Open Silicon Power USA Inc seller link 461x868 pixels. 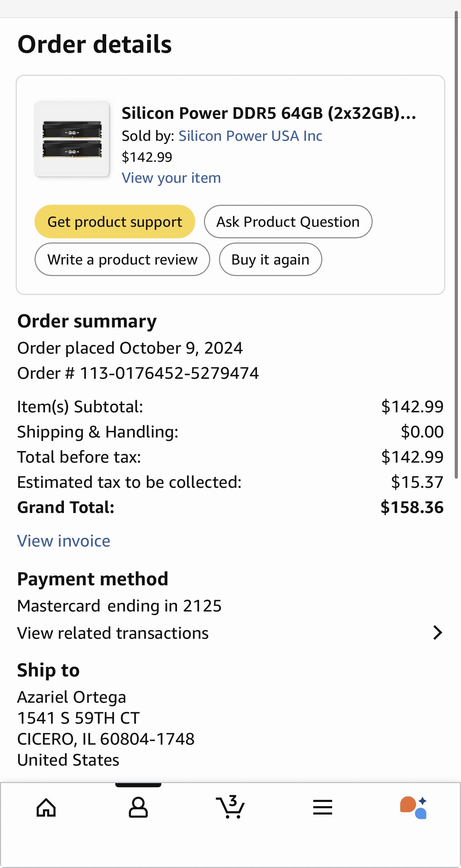point(250,136)
